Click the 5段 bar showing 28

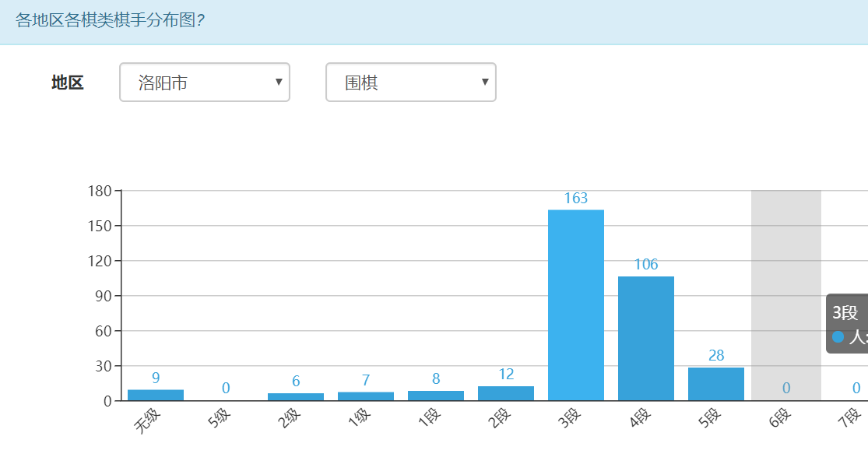click(x=715, y=384)
